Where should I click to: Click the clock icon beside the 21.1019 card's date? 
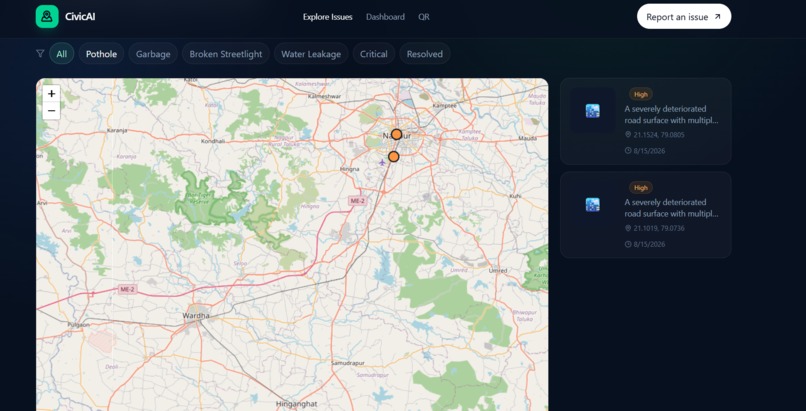pyautogui.click(x=628, y=244)
